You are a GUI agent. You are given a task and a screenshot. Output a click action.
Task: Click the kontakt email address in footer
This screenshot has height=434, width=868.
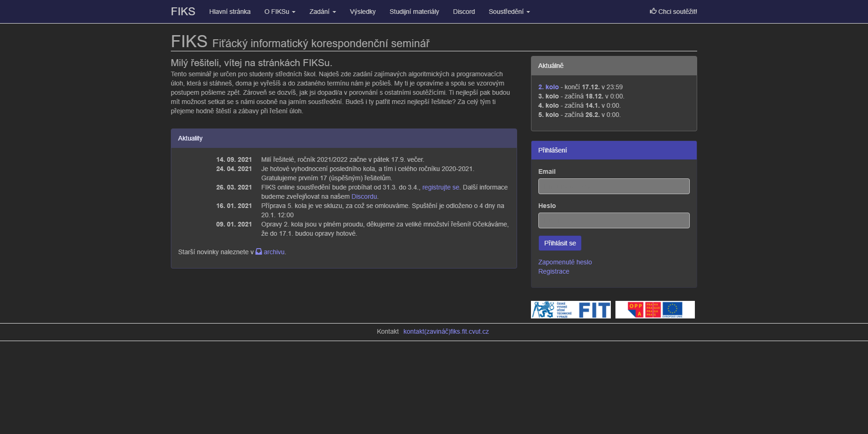(446, 331)
